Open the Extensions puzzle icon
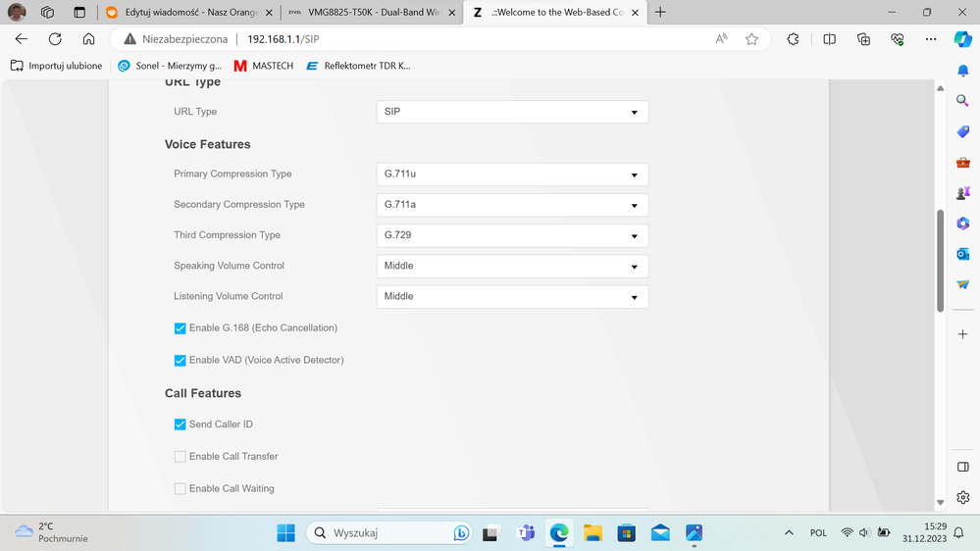The height and width of the screenshot is (551, 980). tap(793, 39)
